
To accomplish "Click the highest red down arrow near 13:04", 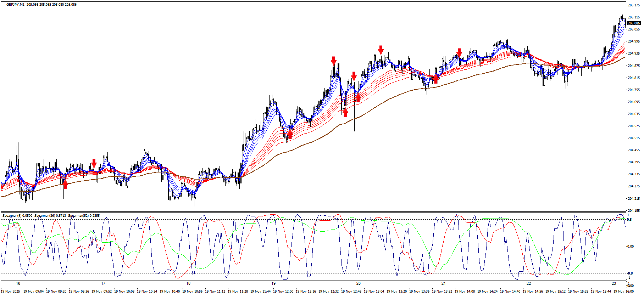I will point(381,50).
